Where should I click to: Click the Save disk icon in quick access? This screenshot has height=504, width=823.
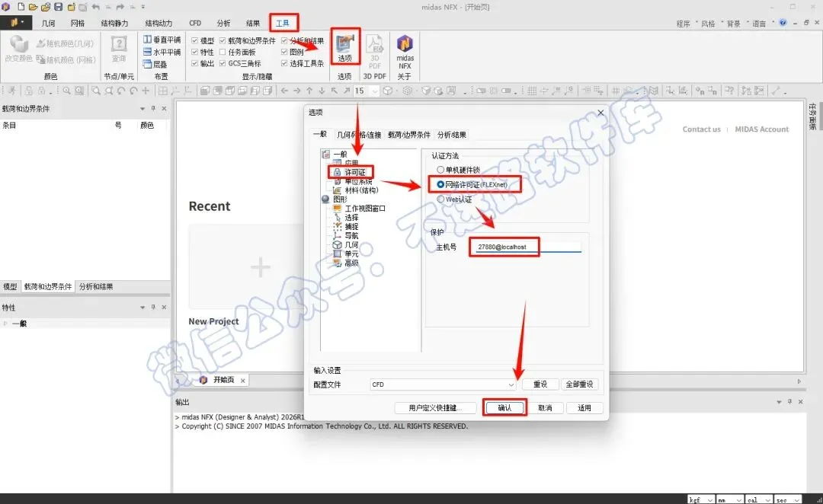pos(58,7)
